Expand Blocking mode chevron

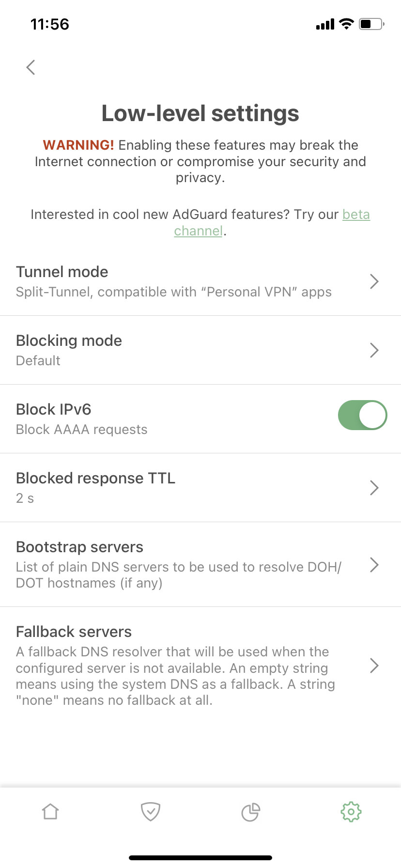pyautogui.click(x=374, y=350)
